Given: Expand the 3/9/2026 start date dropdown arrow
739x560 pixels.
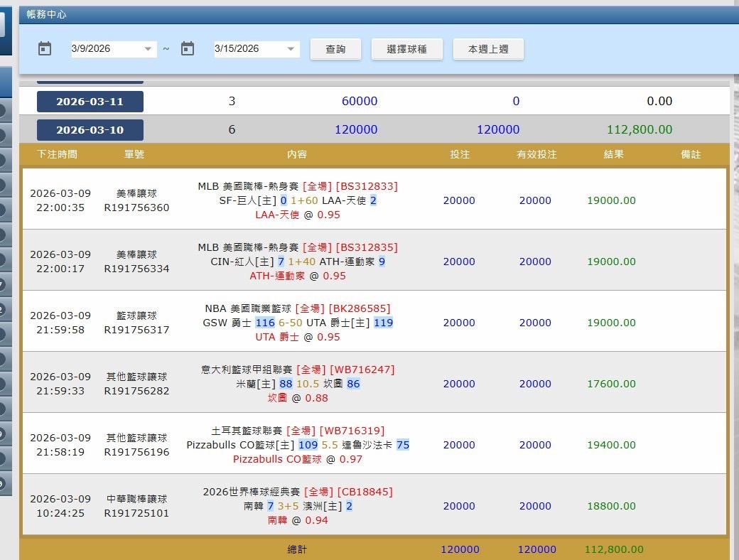Looking at the screenshot, I should [x=148, y=49].
